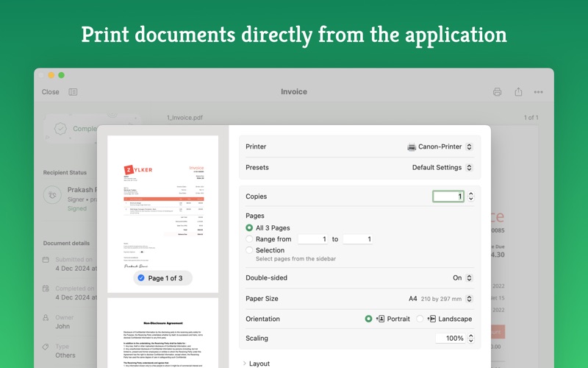Screen dimensions: 588x368
Task: Click the Copies number input field
Action: click(x=448, y=197)
